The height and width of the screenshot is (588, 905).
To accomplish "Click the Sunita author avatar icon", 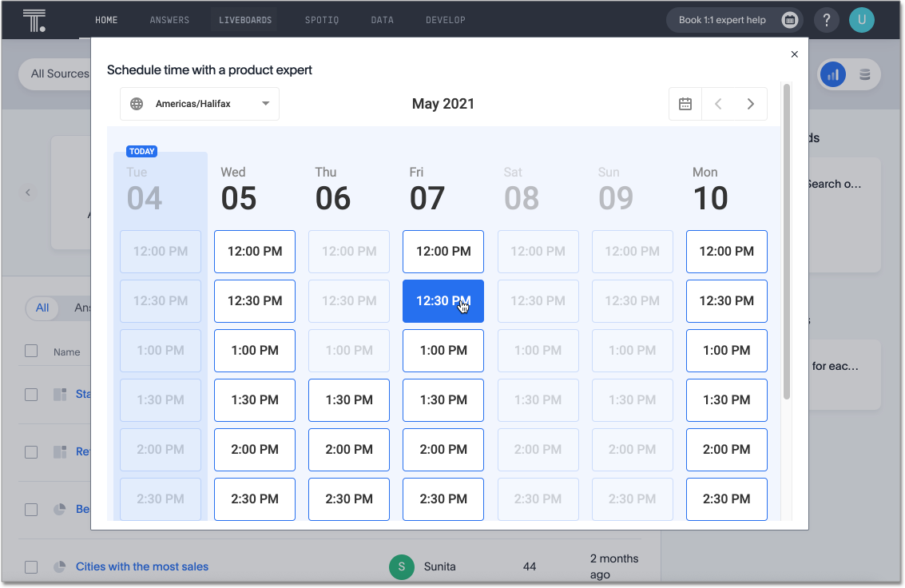I will (402, 566).
